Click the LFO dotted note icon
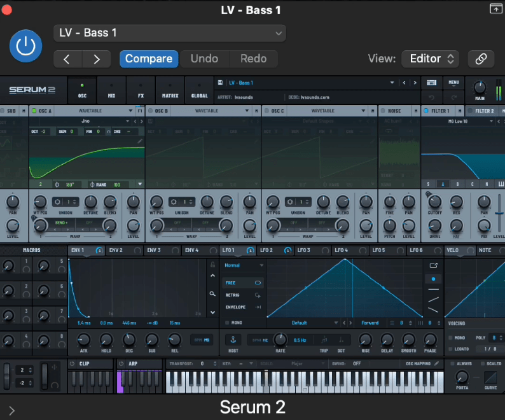505x420 pixels. 341,340
